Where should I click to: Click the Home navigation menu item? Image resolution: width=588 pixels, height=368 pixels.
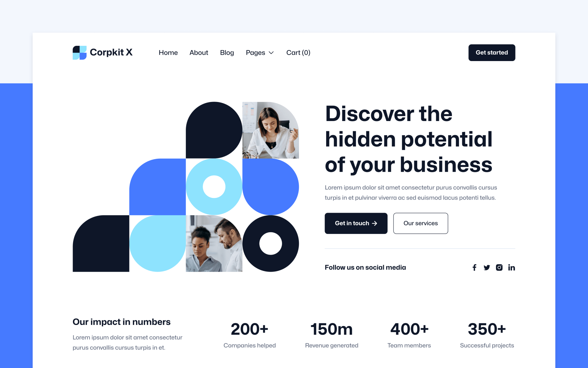(x=169, y=53)
